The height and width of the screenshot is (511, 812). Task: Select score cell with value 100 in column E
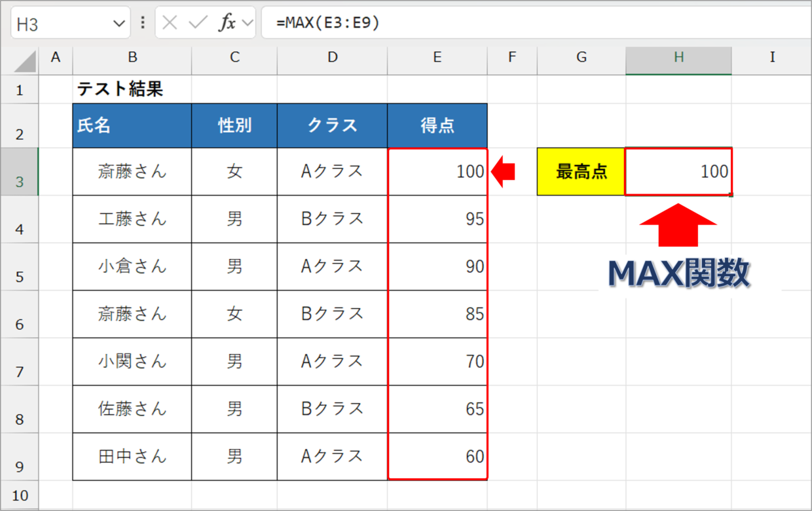tap(437, 172)
